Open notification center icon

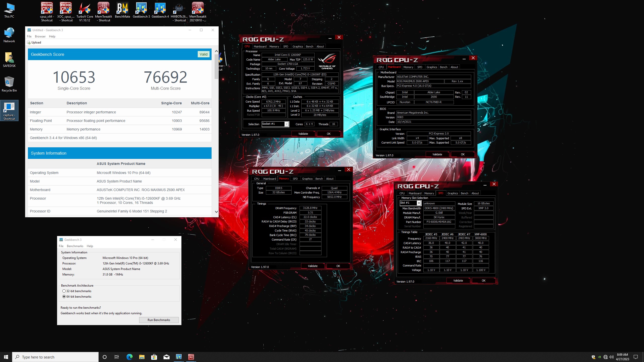click(x=636, y=357)
